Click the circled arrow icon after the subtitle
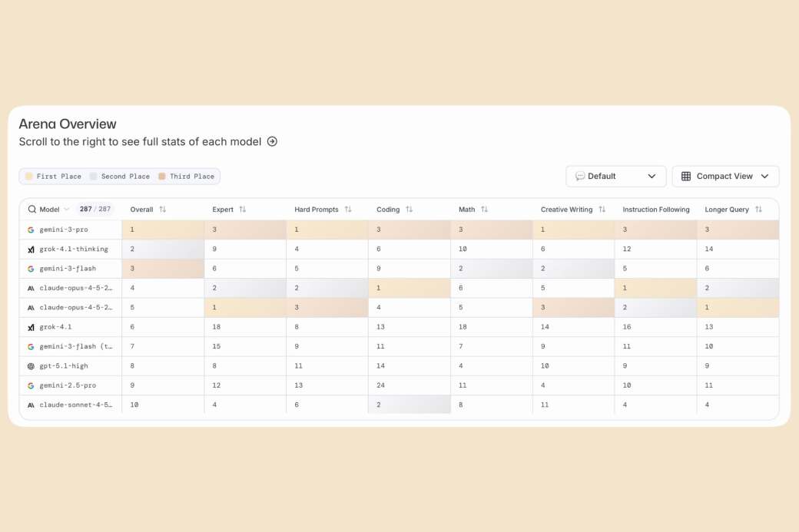 click(272, 142)
